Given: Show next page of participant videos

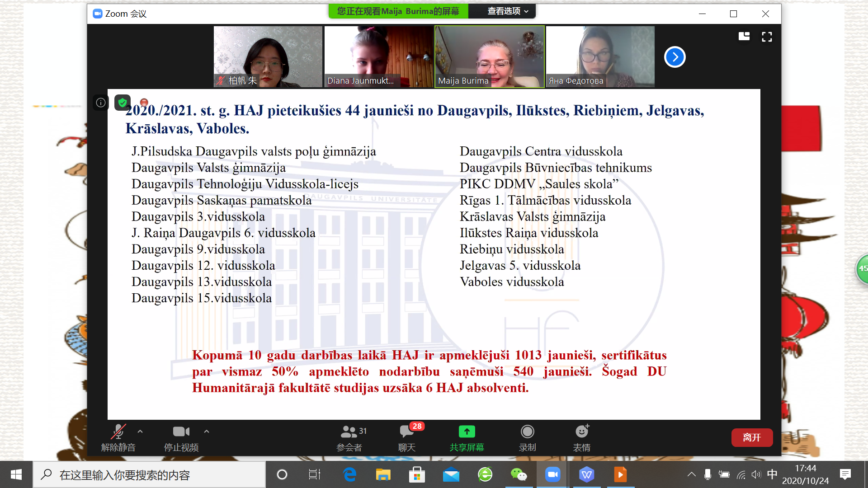Looking at the screenshot, I should [x=675, y=57].
